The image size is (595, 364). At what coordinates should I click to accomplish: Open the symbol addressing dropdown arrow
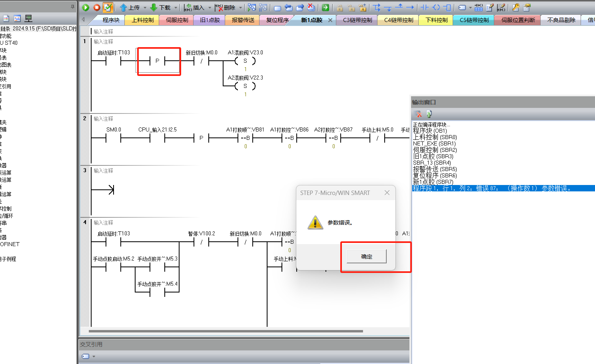[470, 8]
